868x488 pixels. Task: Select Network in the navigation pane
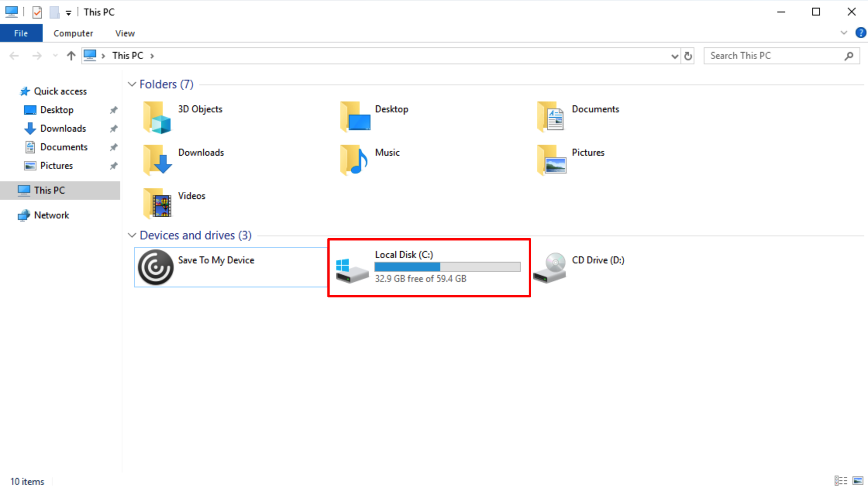(51, 215)
